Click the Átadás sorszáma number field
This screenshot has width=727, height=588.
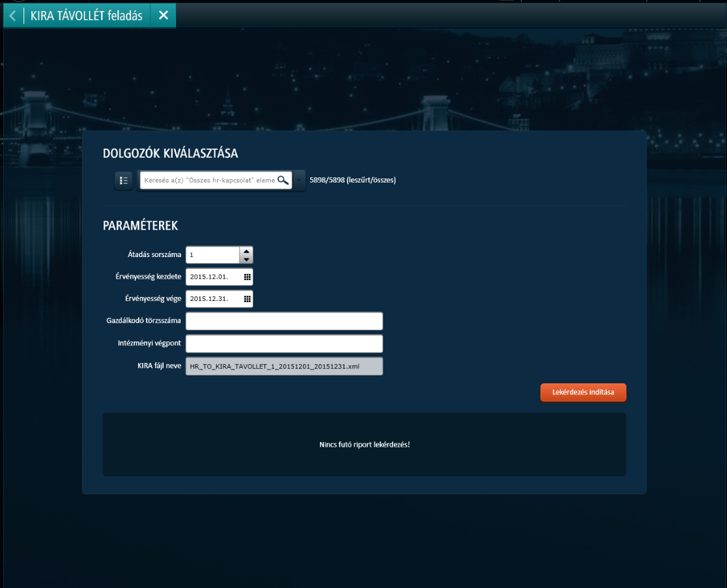(x=213, y=255)
